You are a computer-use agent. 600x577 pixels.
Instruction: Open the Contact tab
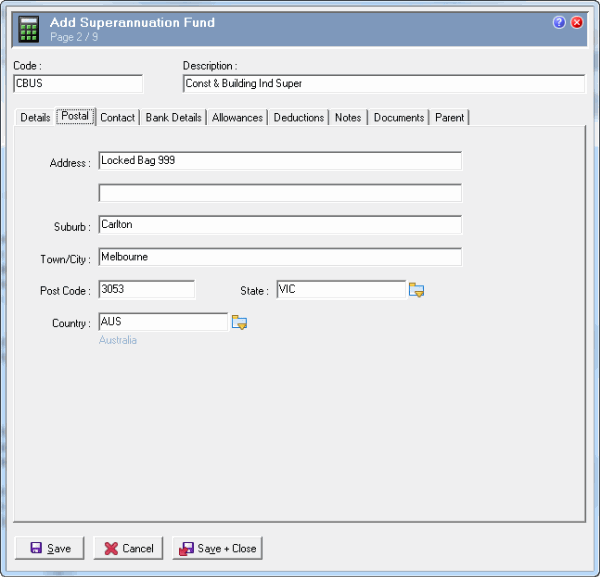coord(117,118)
